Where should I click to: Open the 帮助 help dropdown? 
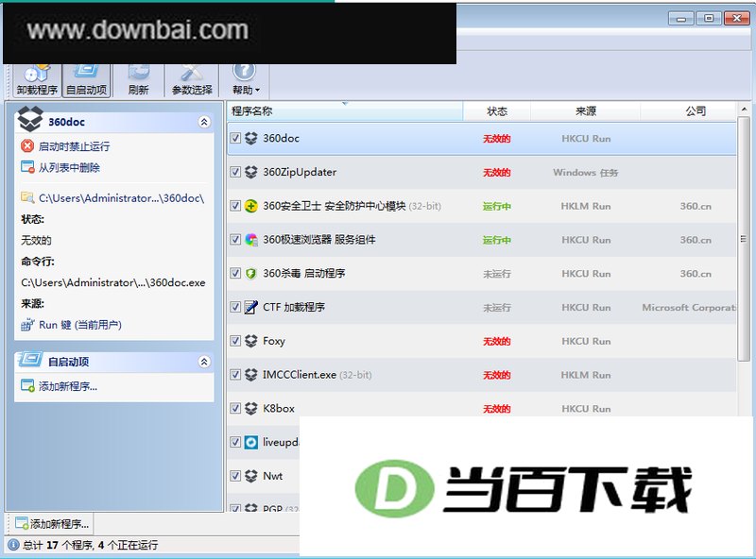[246, 80]
